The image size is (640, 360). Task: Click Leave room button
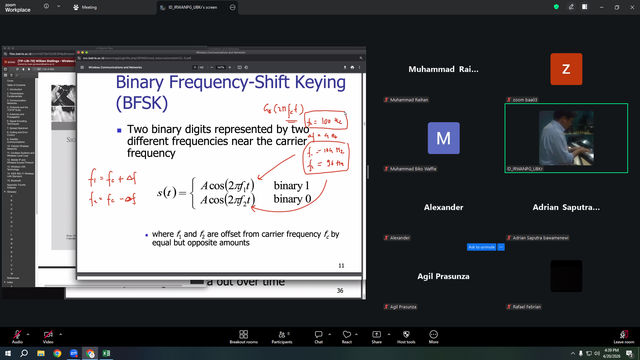624,337
